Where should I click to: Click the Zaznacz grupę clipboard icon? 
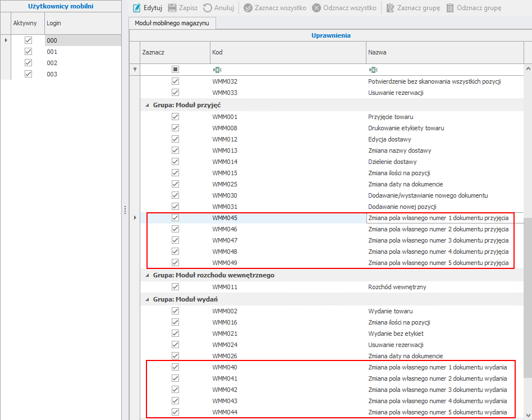point(390,8)
